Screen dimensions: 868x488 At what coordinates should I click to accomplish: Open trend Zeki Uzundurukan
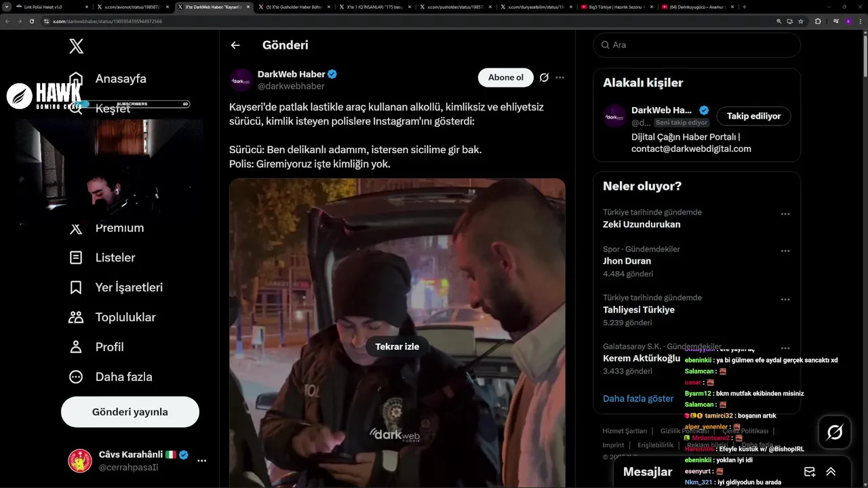point(642,224)
